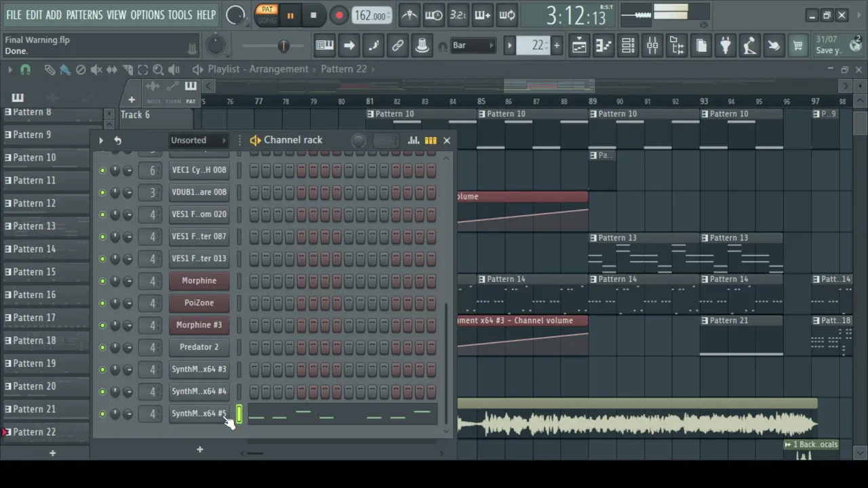Toggle the SynthM..x64 #5 channel select indicator
The image size is (868, 488).
[x=239, y=414]
